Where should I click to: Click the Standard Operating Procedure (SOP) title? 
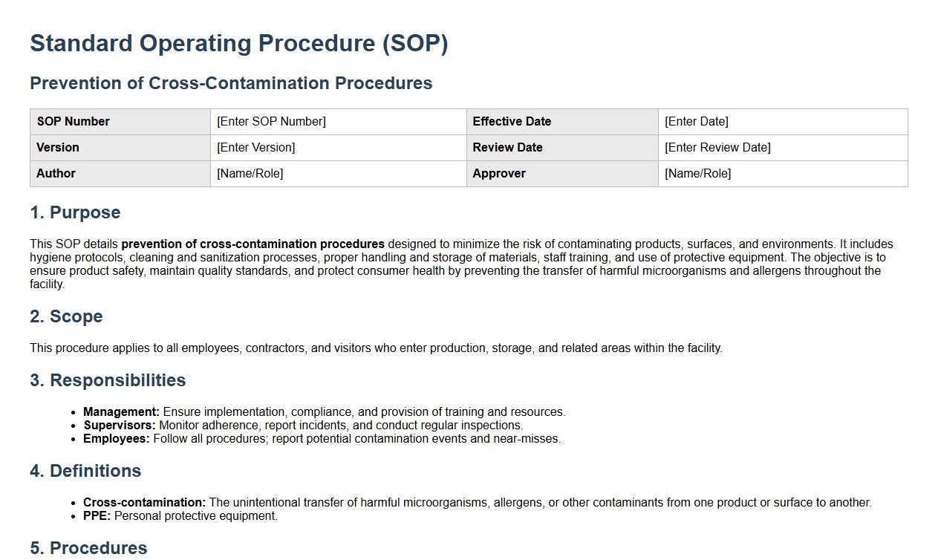[238, 43]
